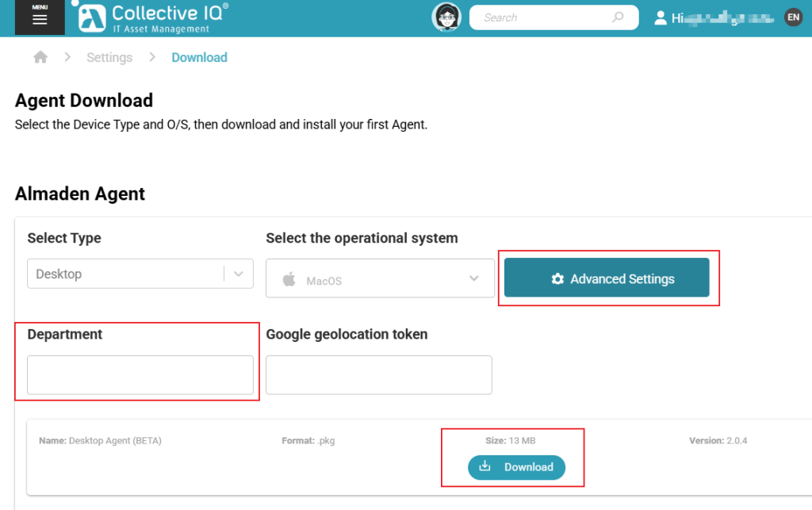Open the hamburger MENU button
The height and width of the screenshot is (510, 812).
(x=40, y=17)
